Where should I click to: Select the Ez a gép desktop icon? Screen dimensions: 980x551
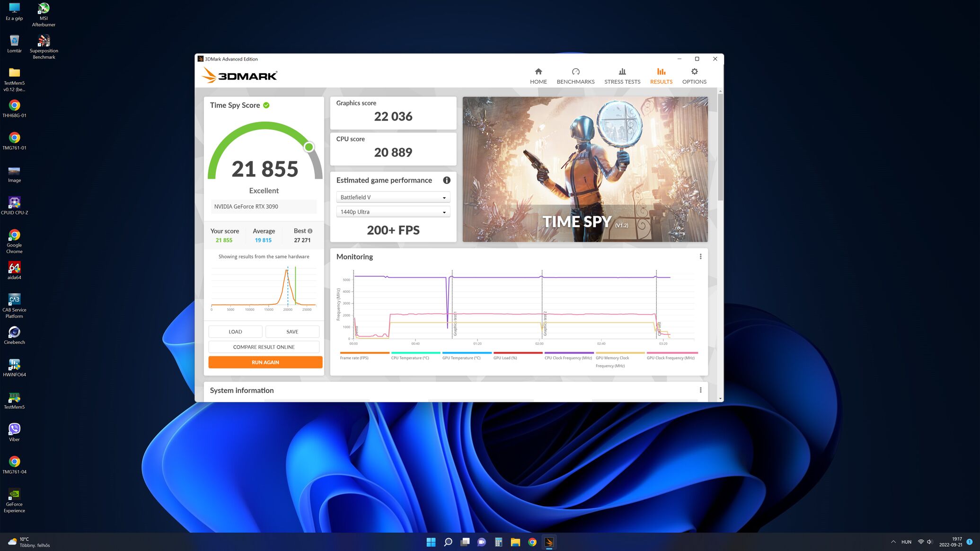pyautogui.click(x=14, y=12)
